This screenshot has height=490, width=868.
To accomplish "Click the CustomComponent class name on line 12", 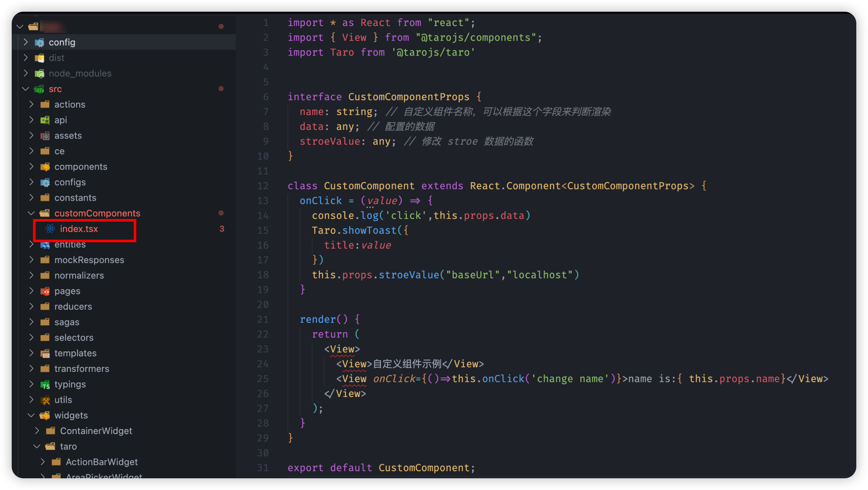I will tap(369, 186).
